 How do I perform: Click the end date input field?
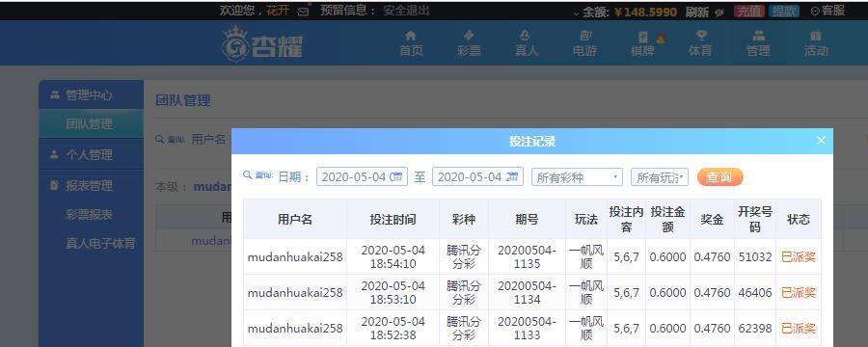click(x=477, y=177)
